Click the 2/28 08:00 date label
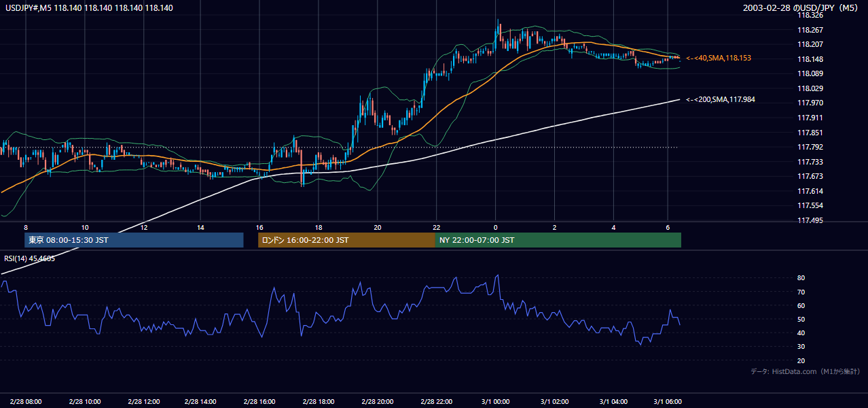The height and width of the screenshot is (408, 868). (26, 402)
